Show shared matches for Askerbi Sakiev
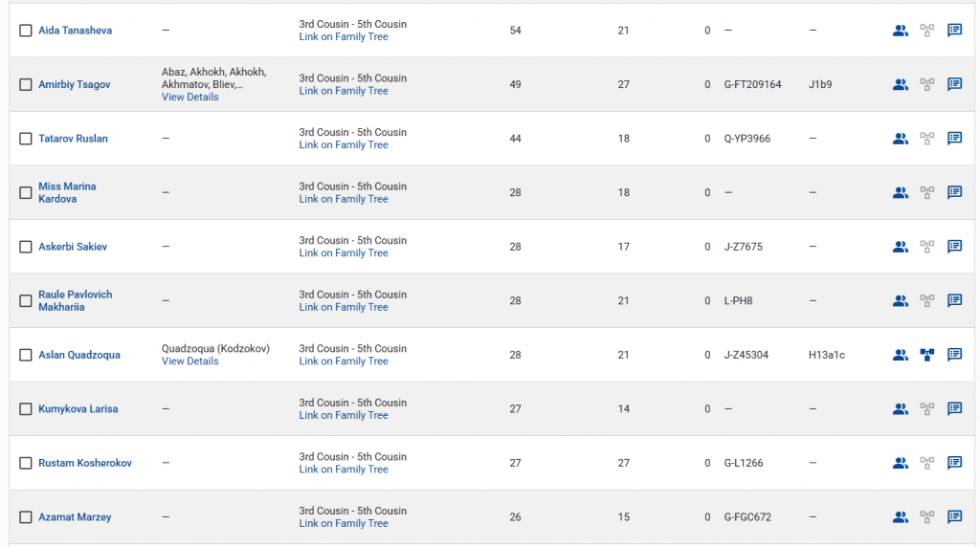 point(900,247)
